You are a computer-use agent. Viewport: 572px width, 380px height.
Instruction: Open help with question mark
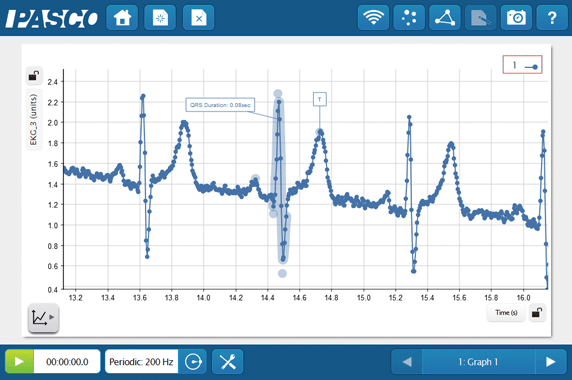point(552,18)
